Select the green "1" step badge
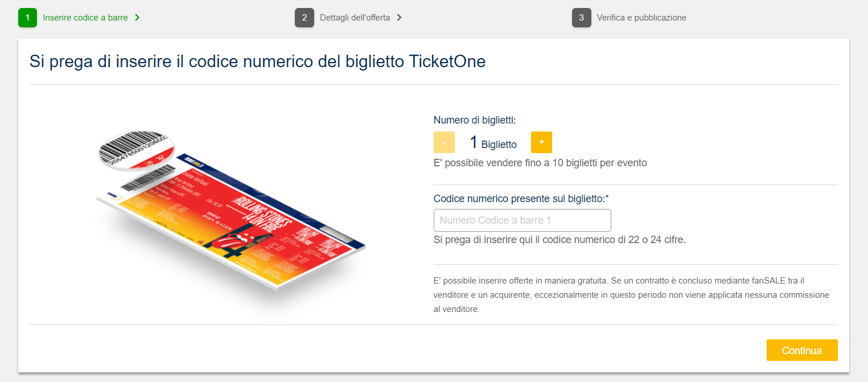 pos(27,18)
